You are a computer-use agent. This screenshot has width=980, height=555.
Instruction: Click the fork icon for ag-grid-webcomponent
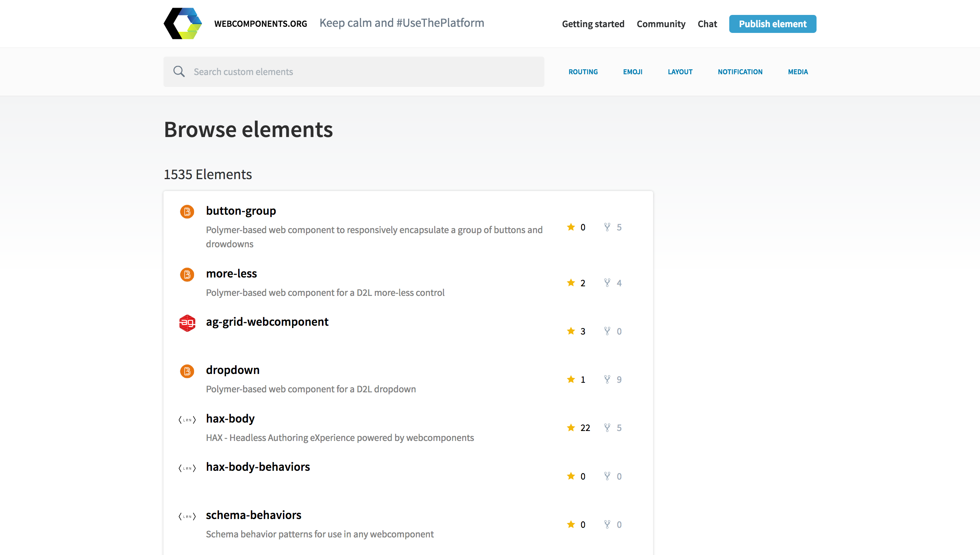click(x=607, y=331)
